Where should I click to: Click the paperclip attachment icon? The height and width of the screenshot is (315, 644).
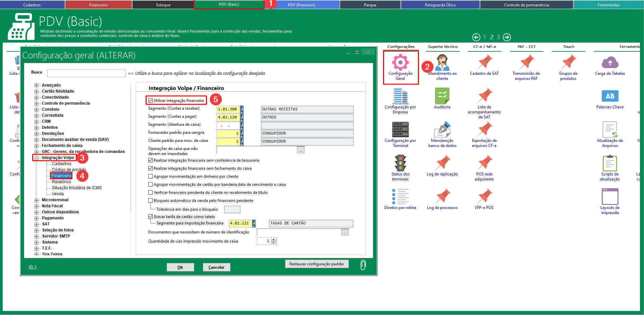[363, 265]
